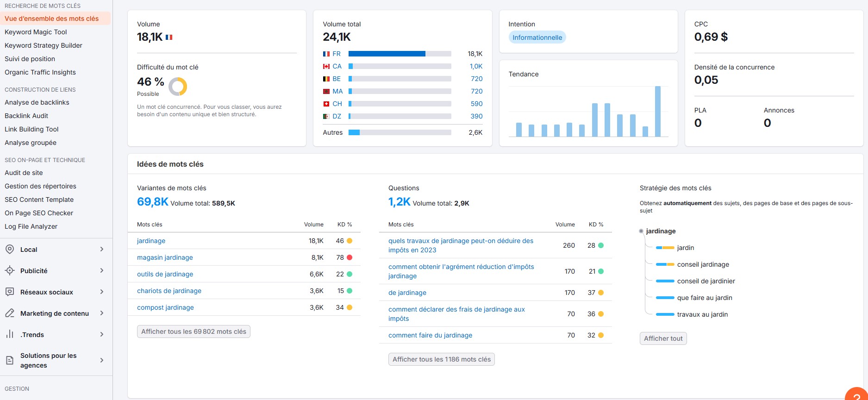Click Afficher tout under keyword strategy
Viewport: 868px width, 400px height.
(663, 338)
